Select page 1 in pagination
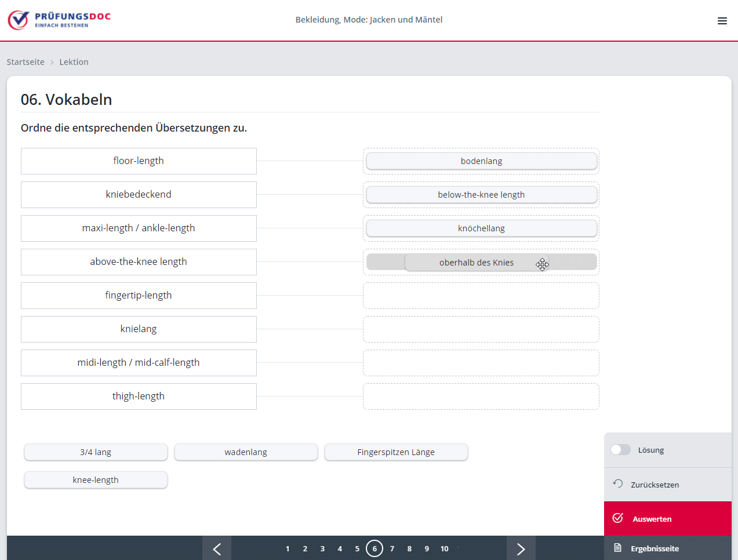The width and height of the screenshot is (738, 560). point(288,548)
